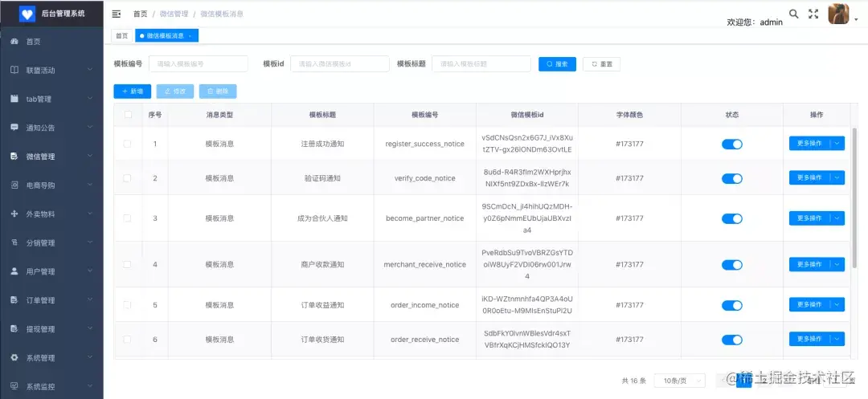Open 更多操作 dropdown arrow for 验证码通知
This screenshot has height=399, width=868.
837,177
